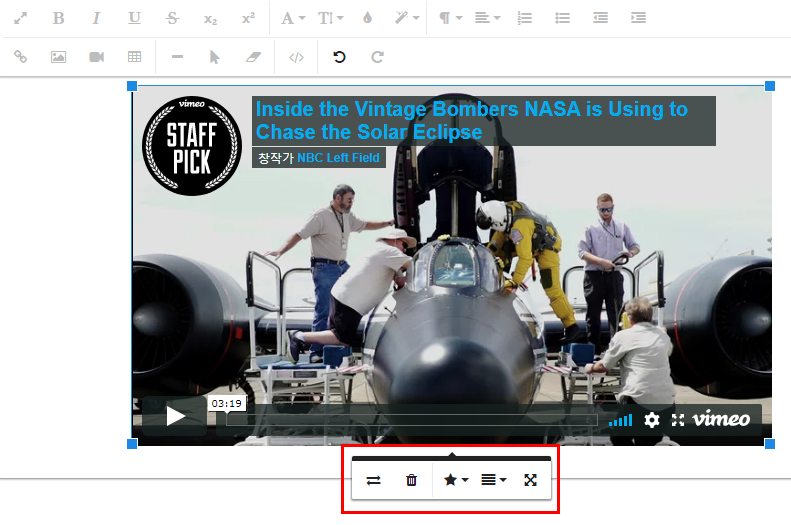The image size is (791, 525).
Task: Delete the video with trash icon
Action: coord(411,480)
